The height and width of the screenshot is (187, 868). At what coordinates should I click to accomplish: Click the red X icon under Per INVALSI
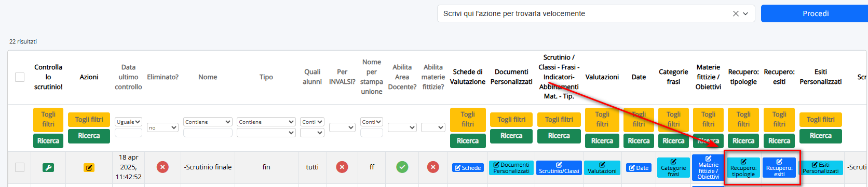[342, 167]
